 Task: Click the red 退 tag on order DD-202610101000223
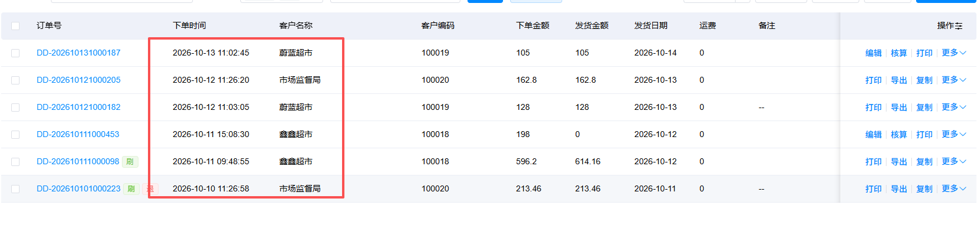(x=150, y=188)
